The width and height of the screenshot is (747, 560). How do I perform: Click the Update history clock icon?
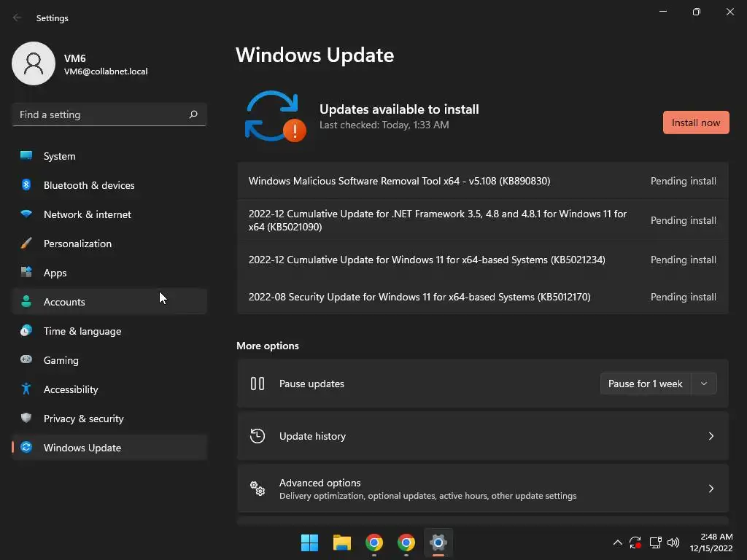[x=258, y=436]
